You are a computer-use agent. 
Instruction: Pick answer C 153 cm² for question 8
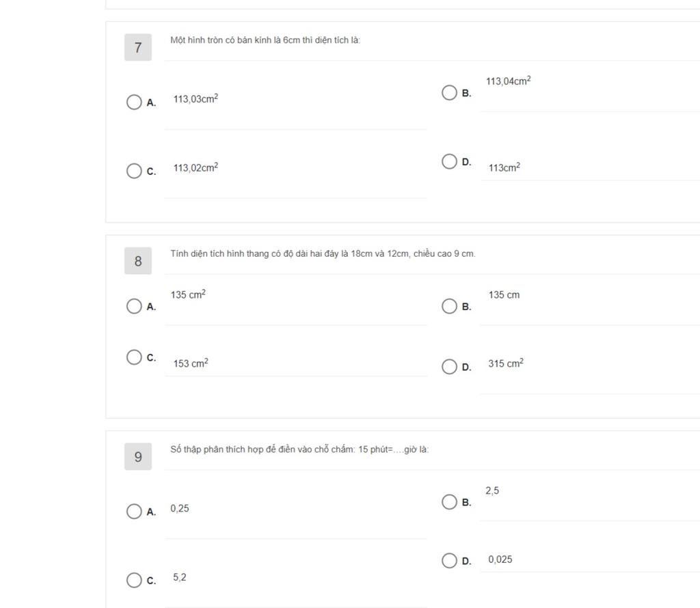[134, 357]
